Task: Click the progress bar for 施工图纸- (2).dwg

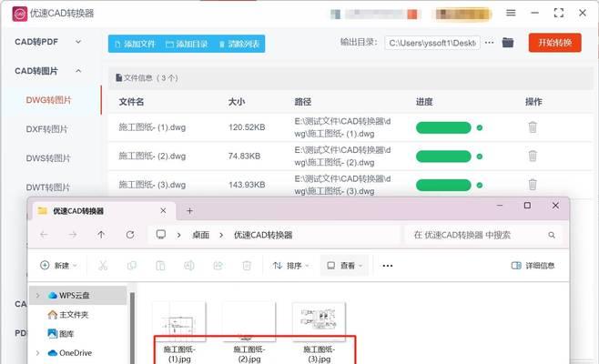Action: tap(443, 157)
